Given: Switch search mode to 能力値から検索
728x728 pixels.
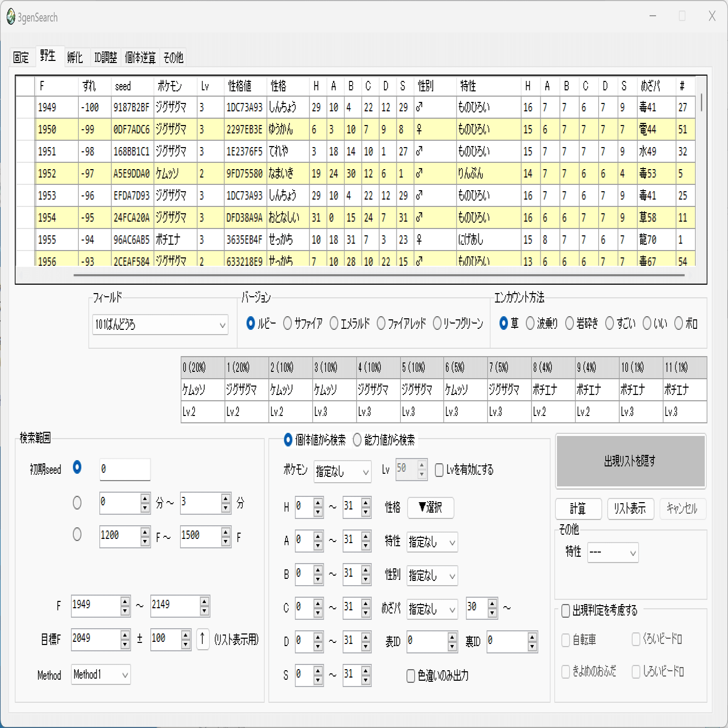Looking at the screenshot, I should (x=357, y=441).
